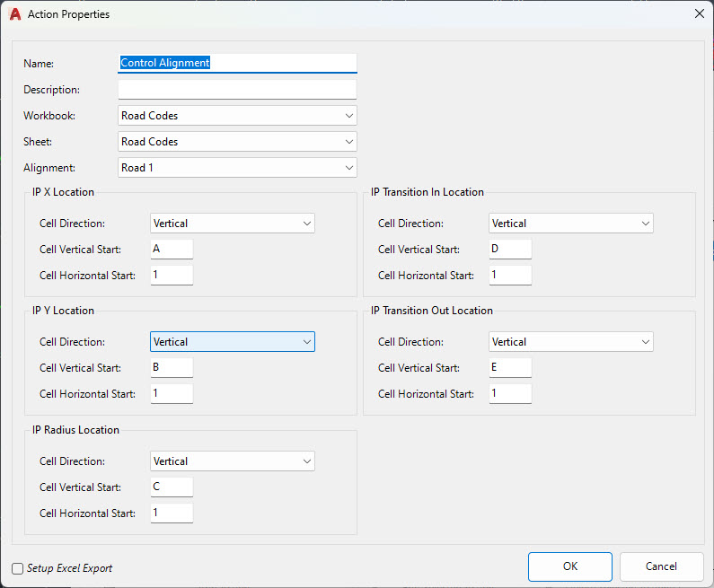Click into the Name field containing Control Alignment
Image resolution: width=714 pixels, height=588 pixels.
(237, 63)
